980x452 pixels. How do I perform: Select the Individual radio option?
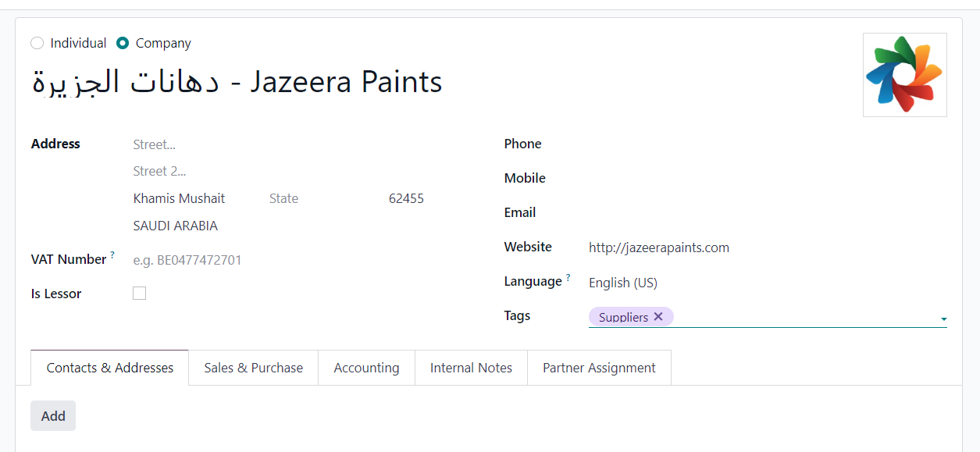pos(37,43)
